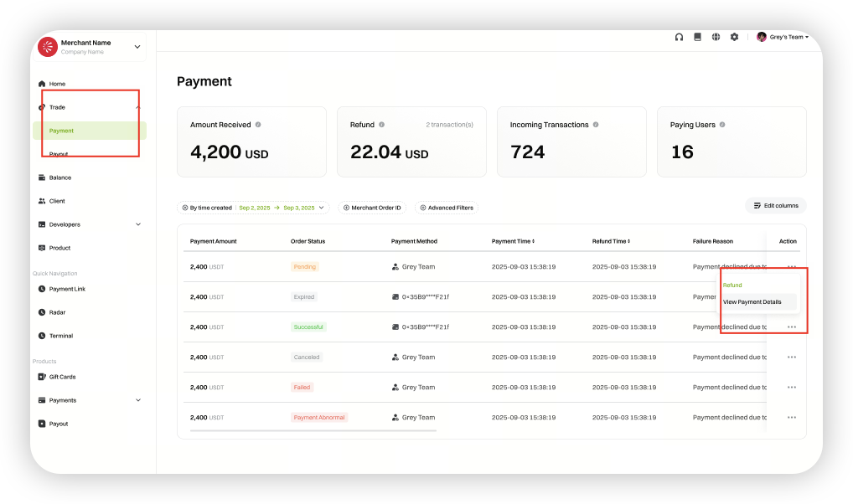Open the date range filter dropdown chevron
Viewport: 853px width, 504px height.
(321, 208)
